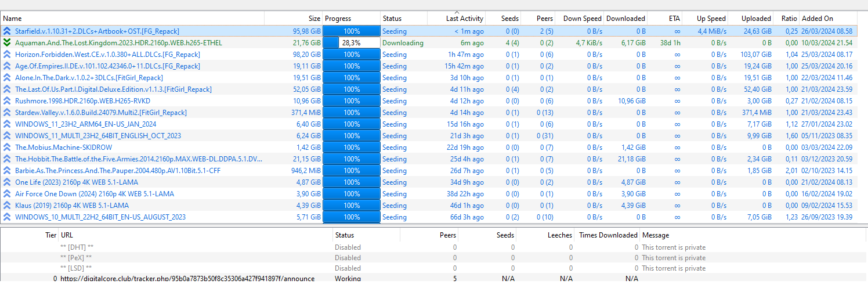Click the seeding icon beside Klaus (2019)
This screenshot has width=868, height=284.
click(7, 206)
